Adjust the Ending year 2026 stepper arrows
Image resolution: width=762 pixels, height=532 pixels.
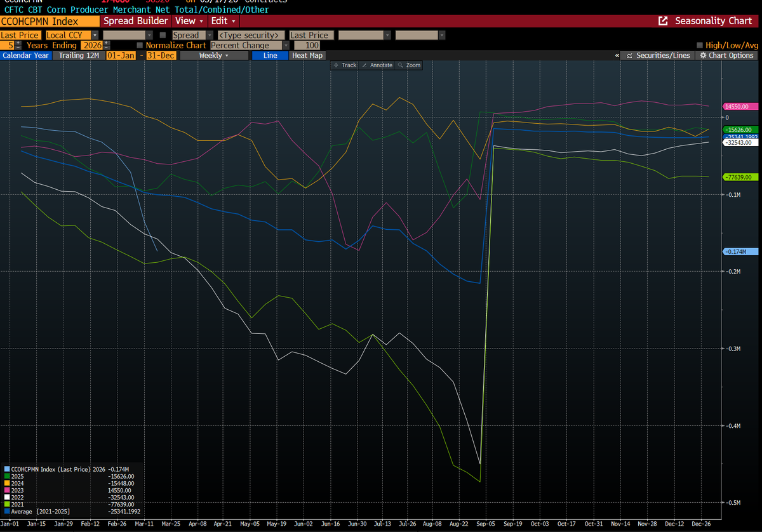click(106, 46)
